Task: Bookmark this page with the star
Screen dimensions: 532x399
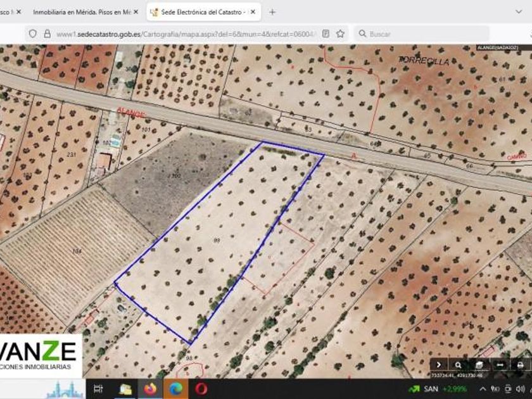Action: [340, 34]
